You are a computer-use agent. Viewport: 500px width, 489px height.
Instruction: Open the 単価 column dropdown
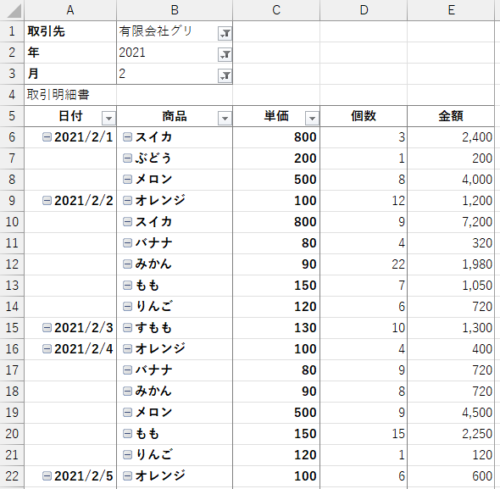(312, 118)
